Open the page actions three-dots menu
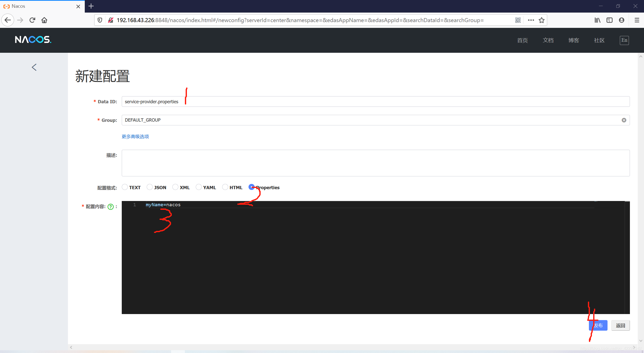This screenshot has width=644, height=353. click(531, 20)
